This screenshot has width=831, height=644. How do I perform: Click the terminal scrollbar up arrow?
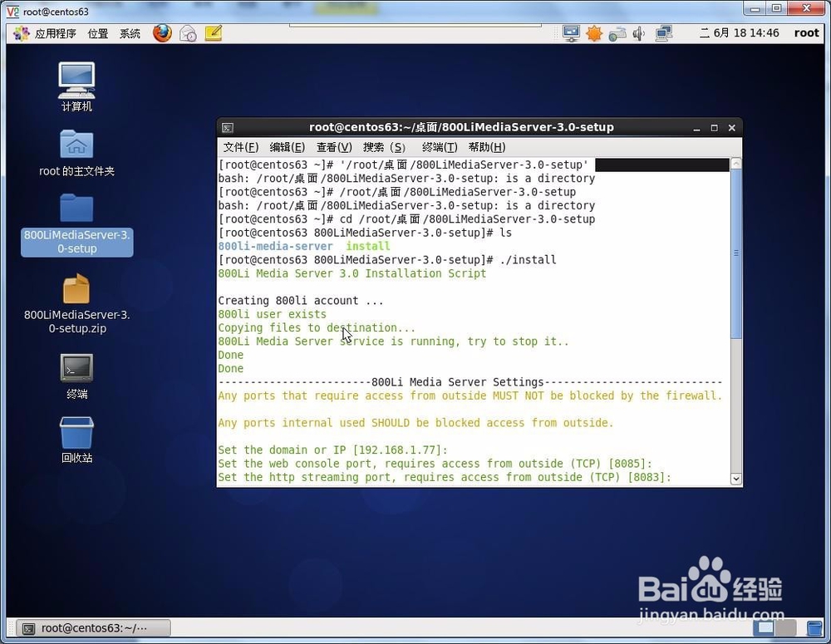click(x=735, y=165)
